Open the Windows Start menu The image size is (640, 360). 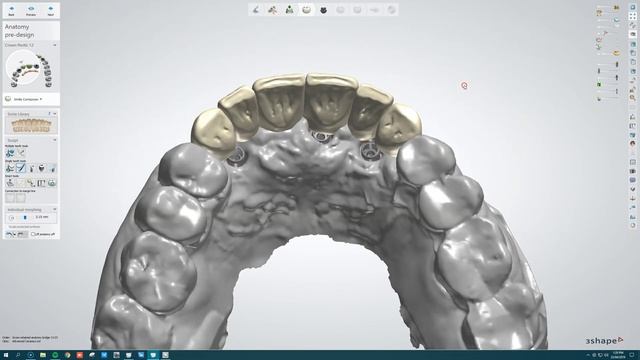6,355
